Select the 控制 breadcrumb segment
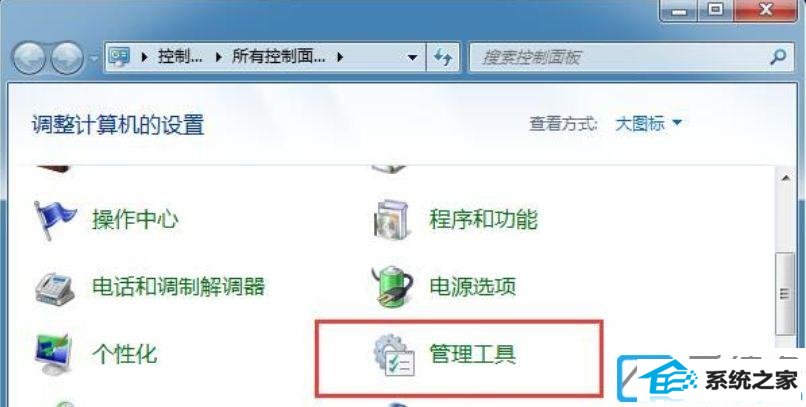The image size is (806, 407). [x=179, y=56]
